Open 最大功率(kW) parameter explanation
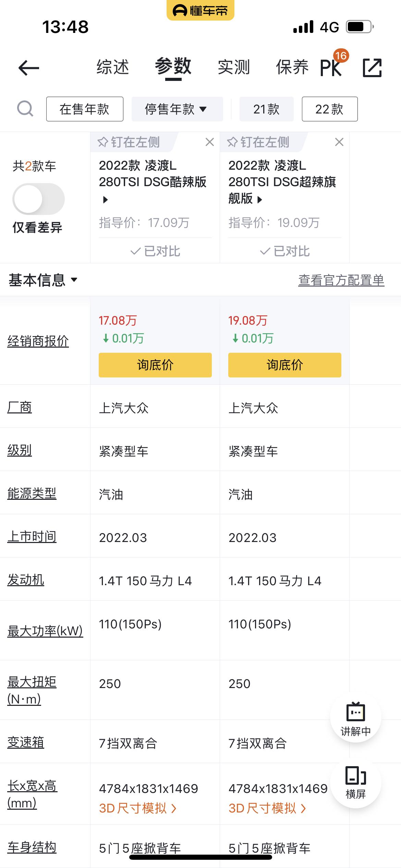This screenshot has height=868, width=401. point(45,631)
